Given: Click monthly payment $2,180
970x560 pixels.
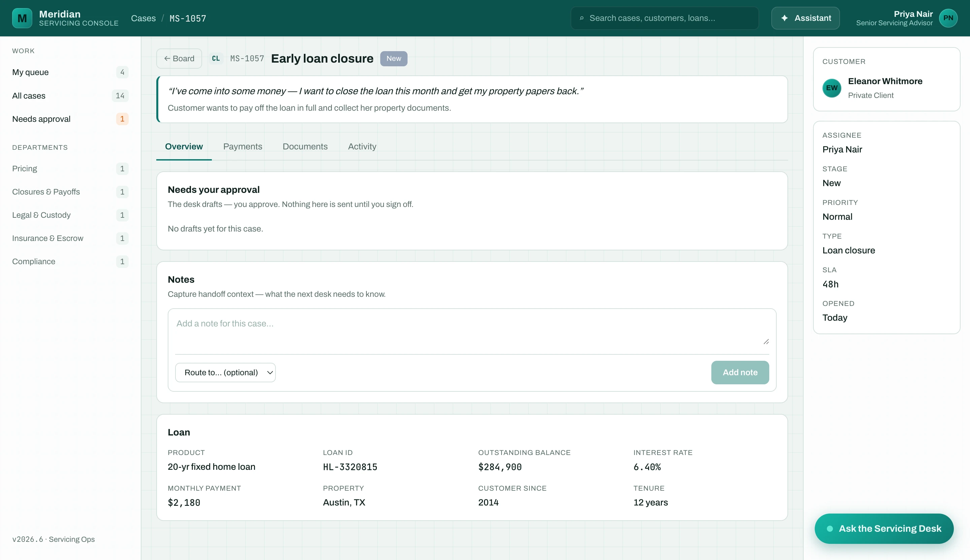Looking at the screenshot, I should [184, 502].
